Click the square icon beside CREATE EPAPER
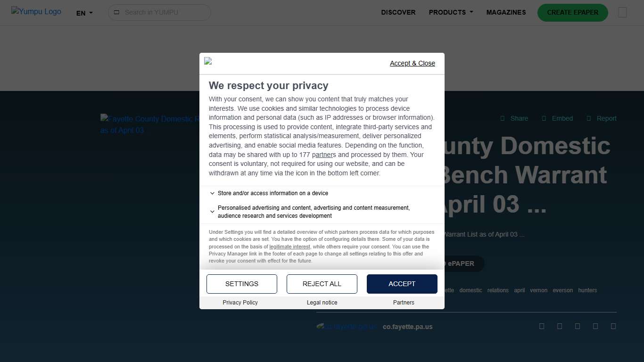The height and width of the screenshot is (362, 644). 622,12
